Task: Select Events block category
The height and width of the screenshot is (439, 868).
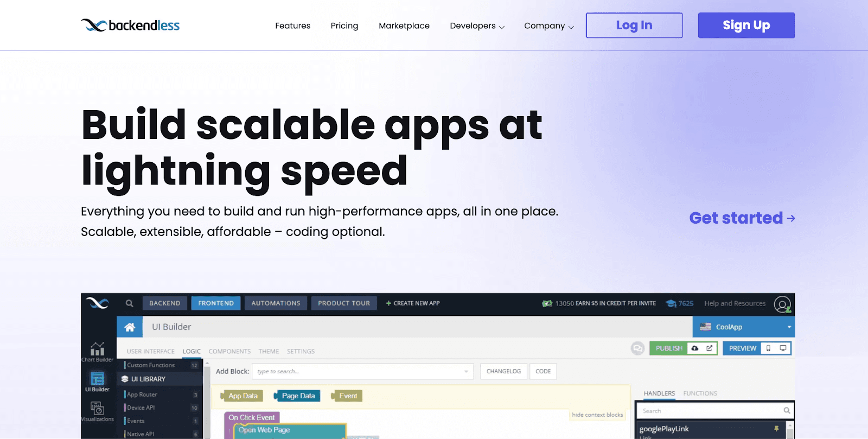Action: tap(160, 421)
